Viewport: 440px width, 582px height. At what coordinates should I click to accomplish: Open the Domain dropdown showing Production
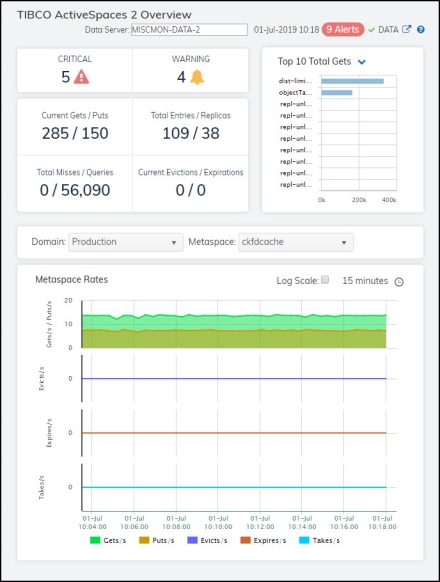126,242
